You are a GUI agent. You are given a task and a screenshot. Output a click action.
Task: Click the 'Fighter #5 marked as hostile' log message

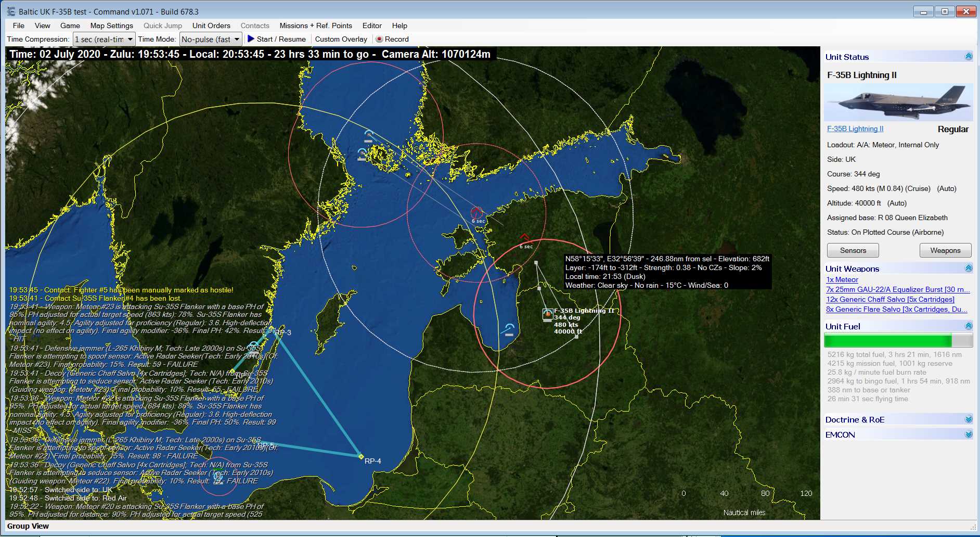point(121,290)
